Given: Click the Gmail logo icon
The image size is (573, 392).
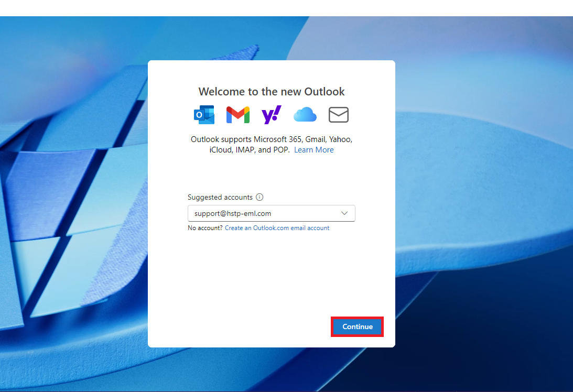Looking at the screenshot, I should tap(237, 114).
